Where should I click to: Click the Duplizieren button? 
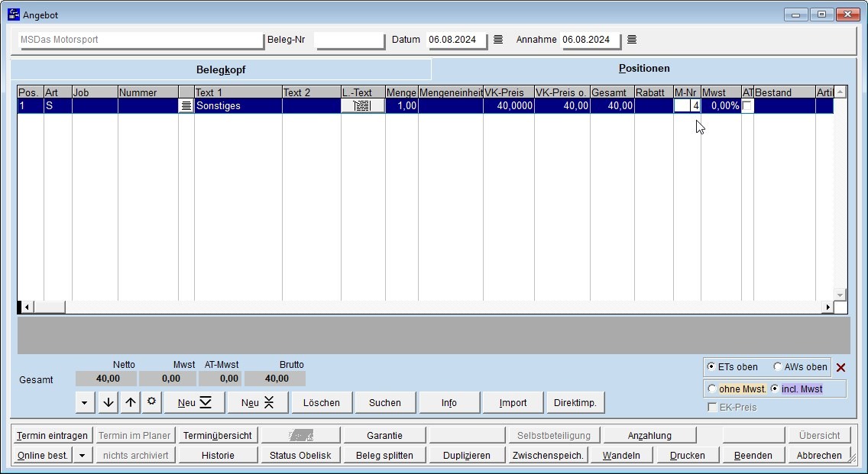point(467,456)
